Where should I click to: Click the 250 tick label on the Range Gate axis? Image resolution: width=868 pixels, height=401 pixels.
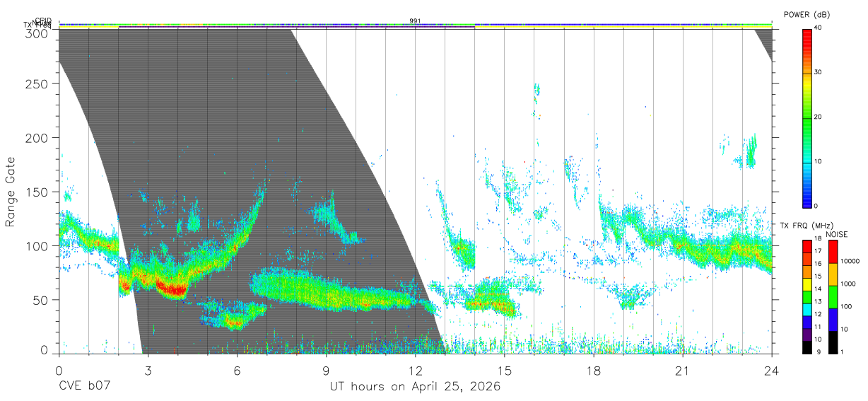click(37, 84)
